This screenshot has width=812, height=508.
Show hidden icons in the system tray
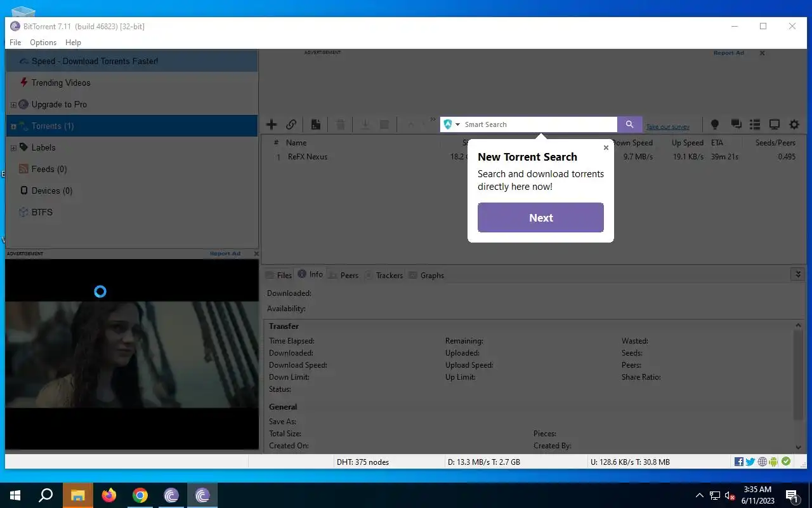pyautogui.click(x=700, y=495)
